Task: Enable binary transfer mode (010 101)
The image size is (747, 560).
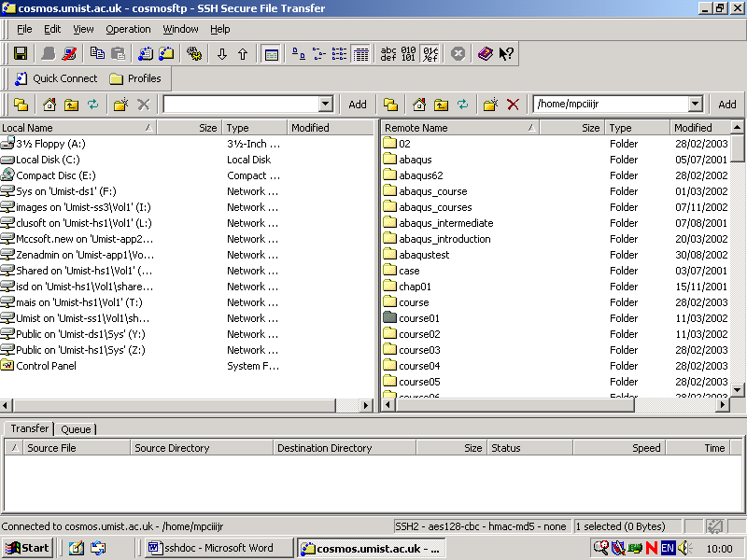Action: (x=409, y=54)
